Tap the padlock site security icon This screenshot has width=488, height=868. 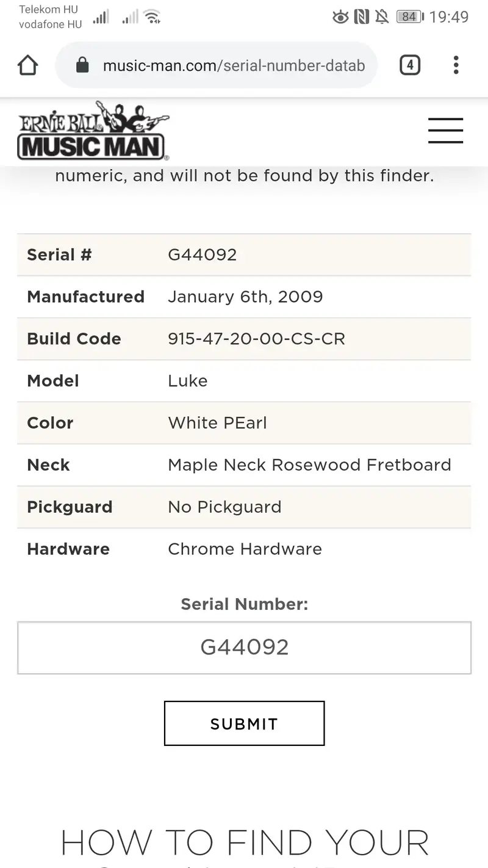(x=82, y=65)
